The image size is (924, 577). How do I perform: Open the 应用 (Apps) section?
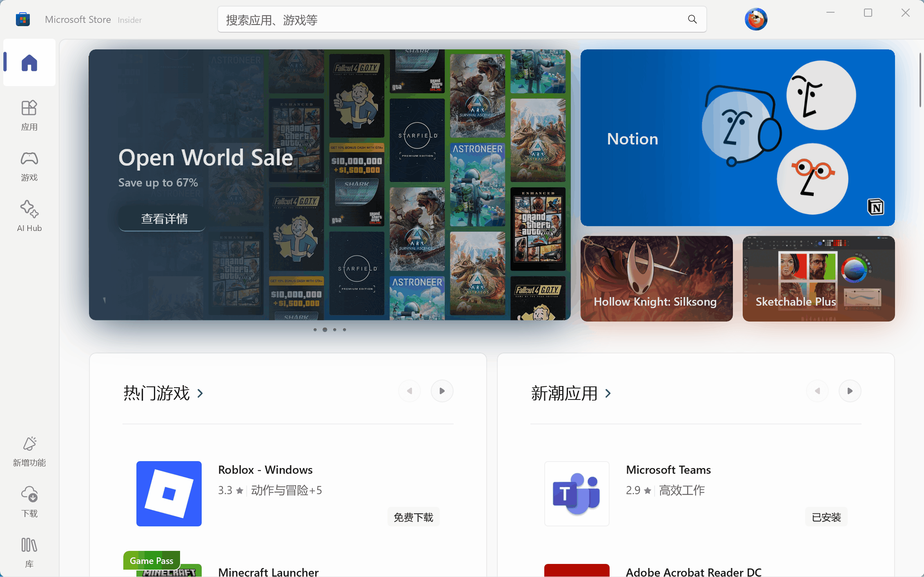29,115
